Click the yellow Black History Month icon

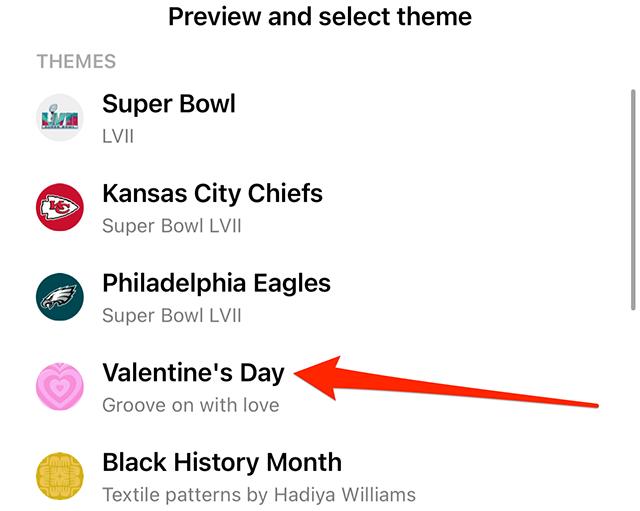[x=60, y=476]
